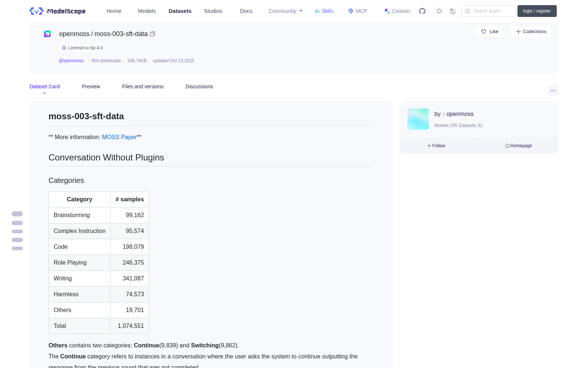Click the 'Models 155' count text
This screenshot has height=368, width=588.
tap(446, 125)
